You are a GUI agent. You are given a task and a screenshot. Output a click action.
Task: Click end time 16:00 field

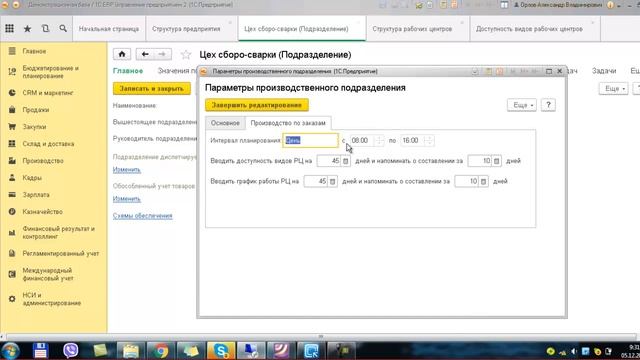click(411, 140)
